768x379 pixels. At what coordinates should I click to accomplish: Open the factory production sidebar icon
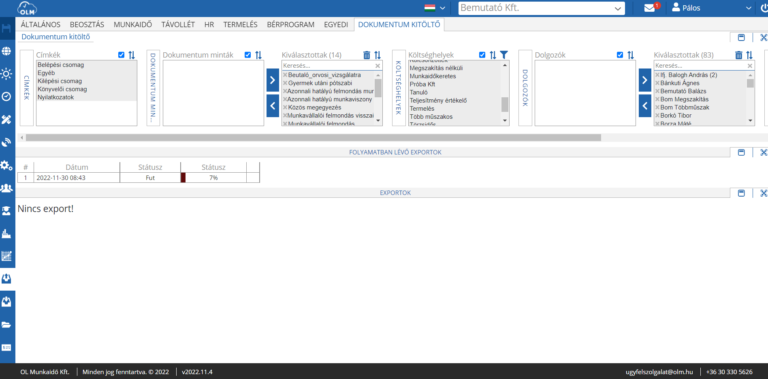(x=6, y=234)
